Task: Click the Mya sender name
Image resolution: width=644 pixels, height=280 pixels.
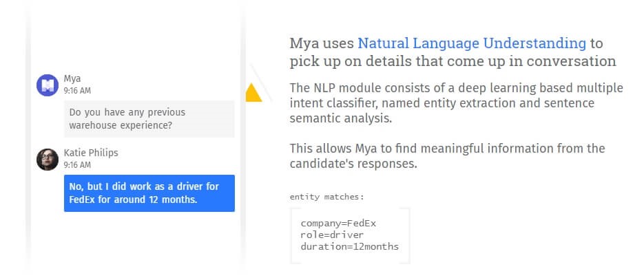Action: click(x=72, y=78)
